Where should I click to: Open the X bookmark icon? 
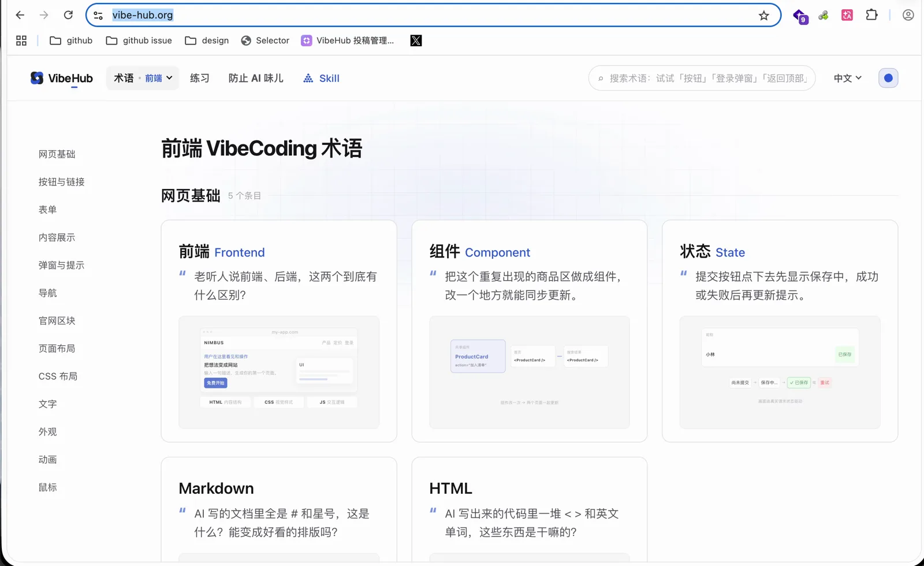[416, 40]
